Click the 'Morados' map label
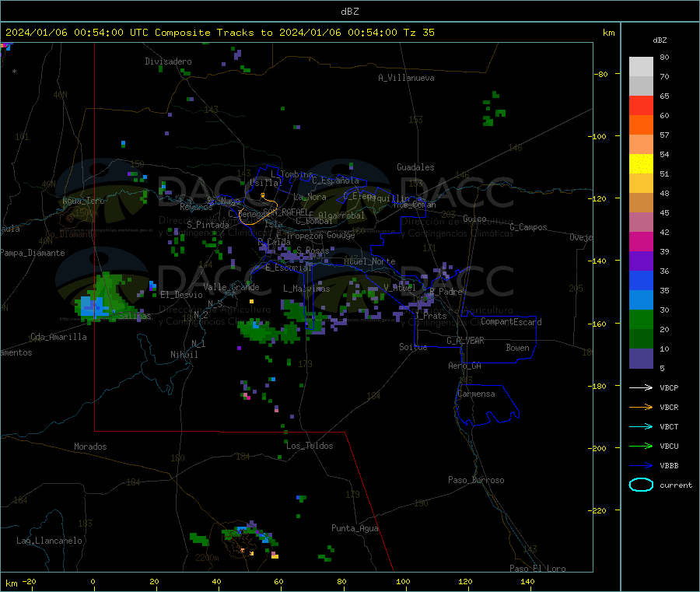700x592 pixels. tap(90, 447)
